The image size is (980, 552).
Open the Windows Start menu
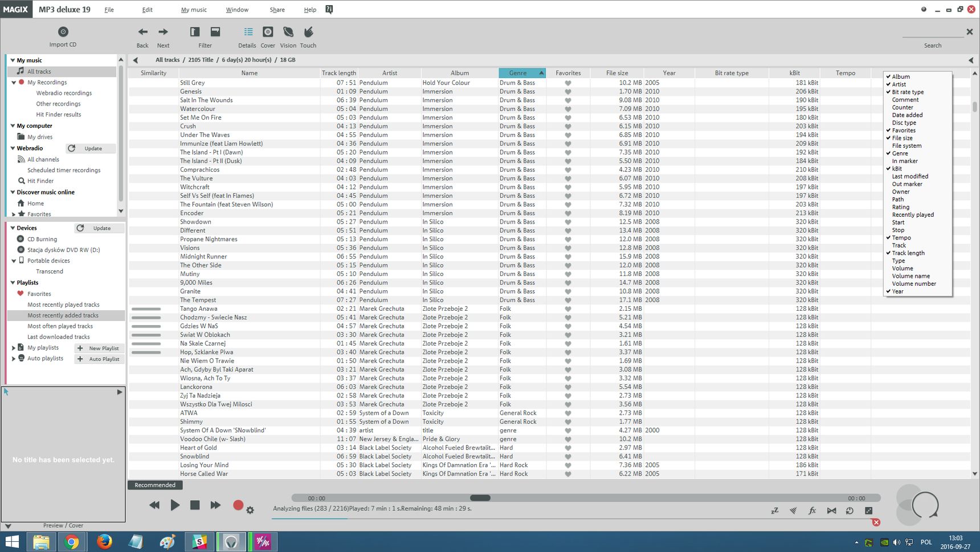tap(12, 541)
